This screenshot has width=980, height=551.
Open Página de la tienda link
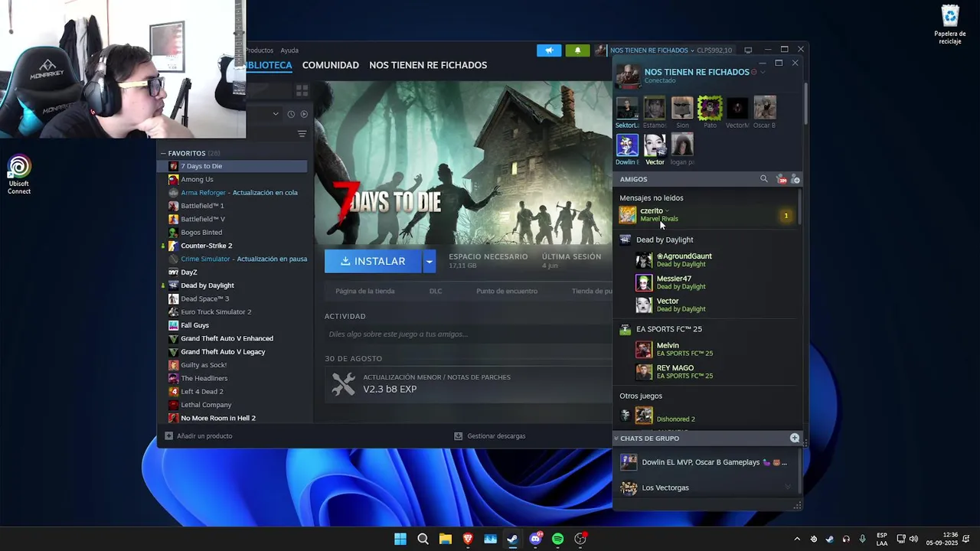point(365,291)
